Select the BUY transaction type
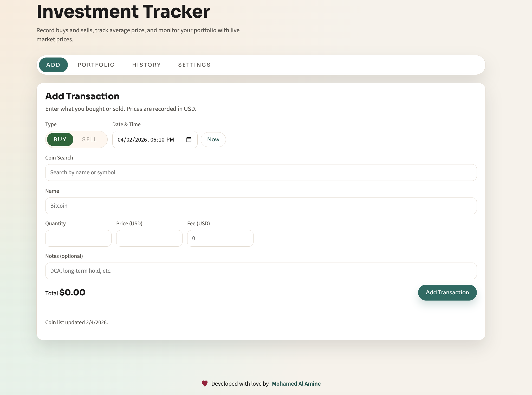 click(x=60, y=139)
